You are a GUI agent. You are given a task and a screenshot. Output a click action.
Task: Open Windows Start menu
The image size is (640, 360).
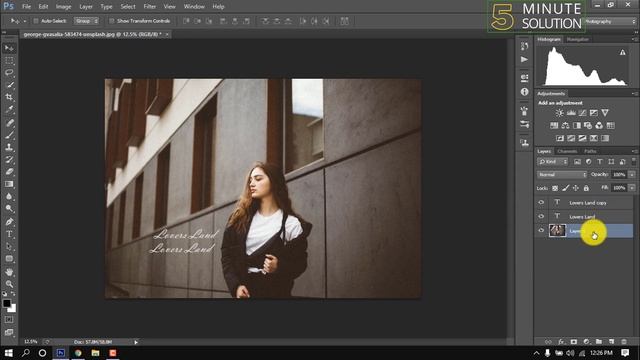coord(8,353)
